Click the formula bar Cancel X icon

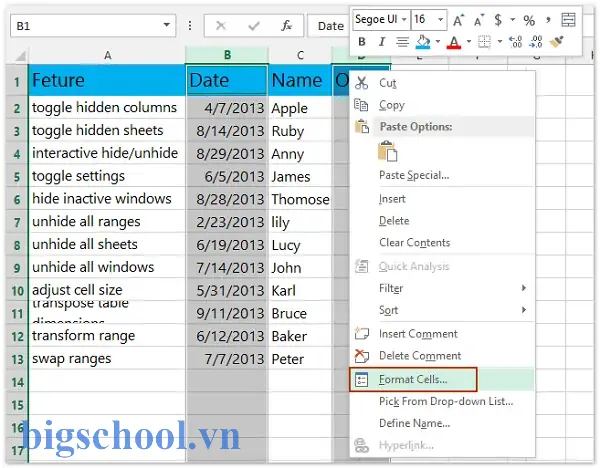(221, 26)
